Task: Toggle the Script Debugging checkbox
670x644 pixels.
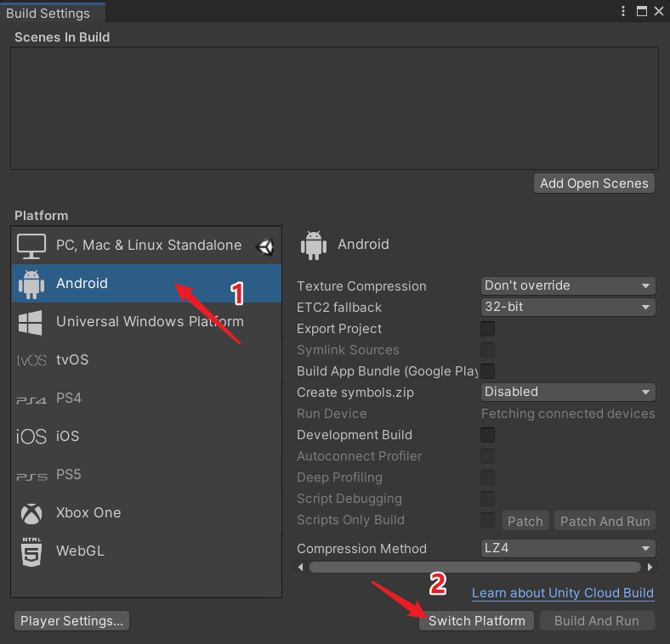Action: (x=487, y=499)
